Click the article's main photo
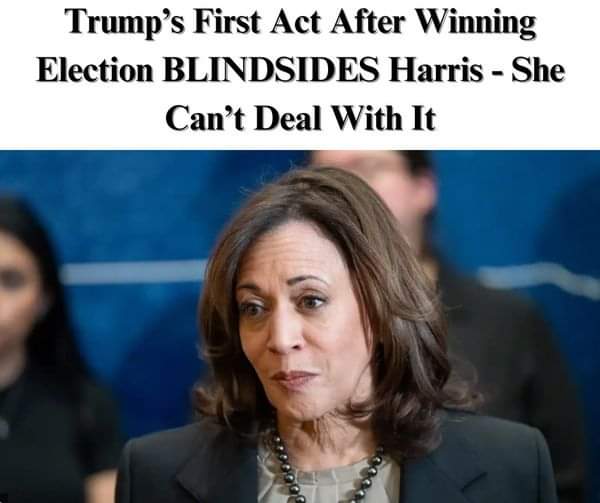Viewport: 600px width, 503px height. click(300, 326)
